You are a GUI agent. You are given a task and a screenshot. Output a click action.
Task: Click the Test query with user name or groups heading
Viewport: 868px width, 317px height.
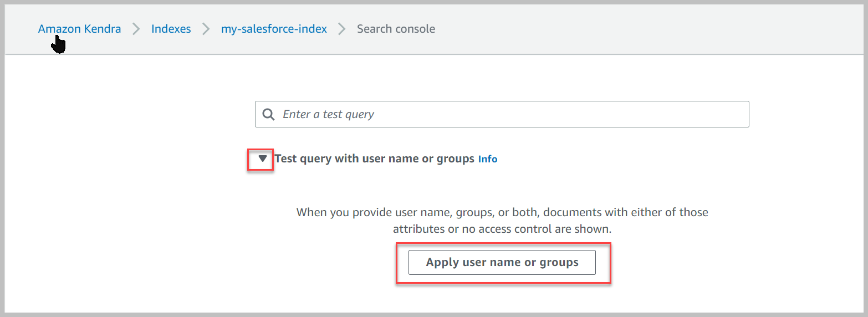coord(374,159)
